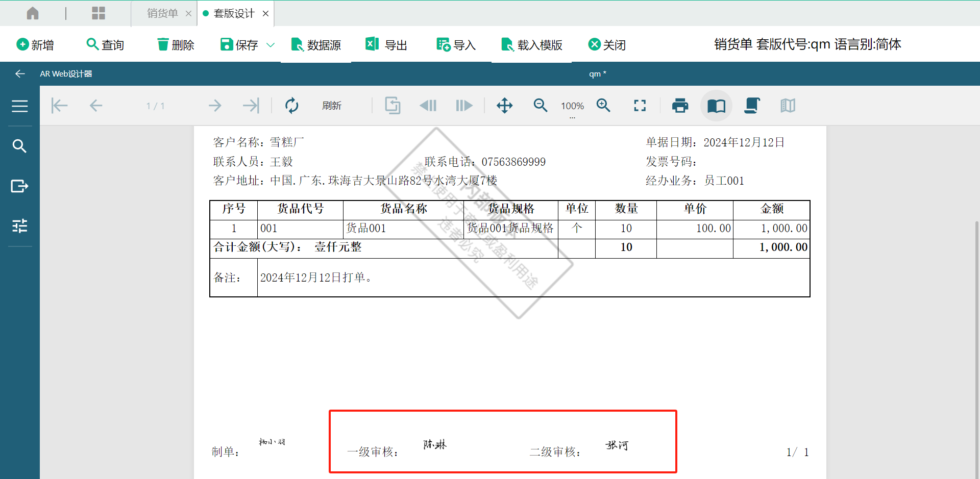
Task: Click the 查询 button
Action: coord(106,45)
